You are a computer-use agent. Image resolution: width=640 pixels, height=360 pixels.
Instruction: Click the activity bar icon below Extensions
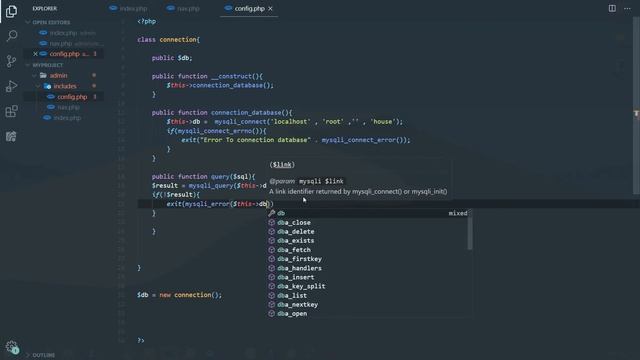click(x=11, y=136)
